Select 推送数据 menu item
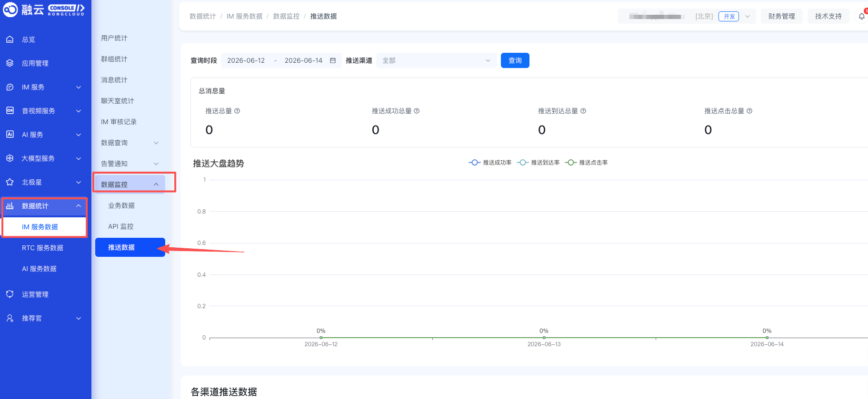This screenshot has width=868, height=399. pos(130,247)
